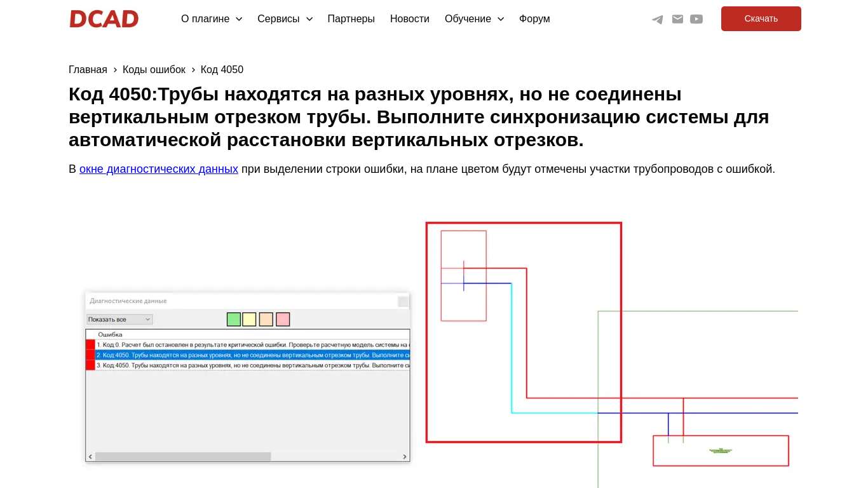This screenshot has width=868, height=488.
Task: Open the 'Партнеры' page
Action: [351, 19]
